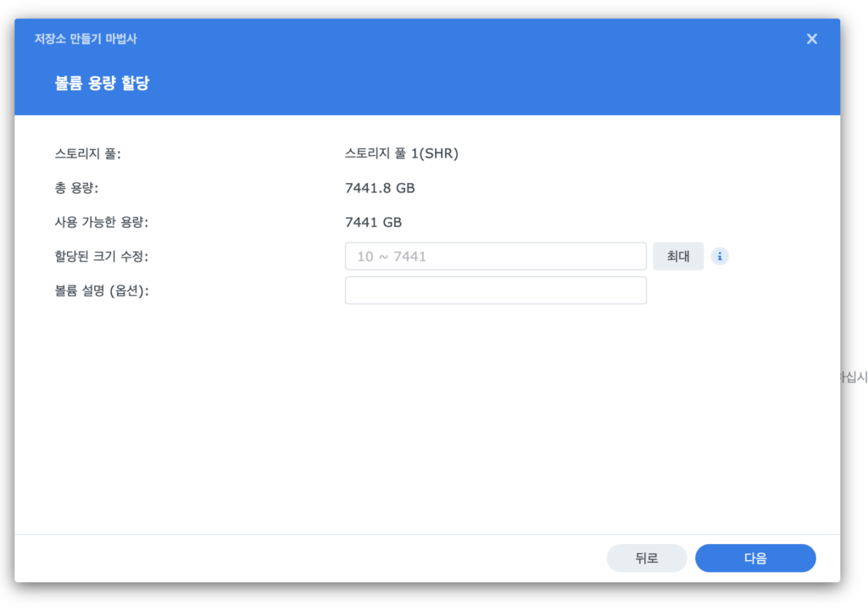Viewport: 868px width, 610px height.
Task: Click the 사용 가능한 용량: label
Action: click(102, 223)
